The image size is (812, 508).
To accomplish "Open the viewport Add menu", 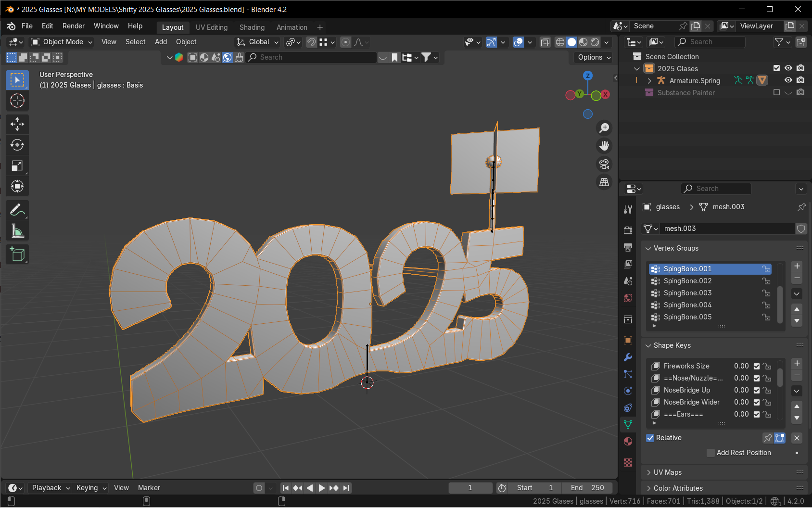I will [161, 42].
